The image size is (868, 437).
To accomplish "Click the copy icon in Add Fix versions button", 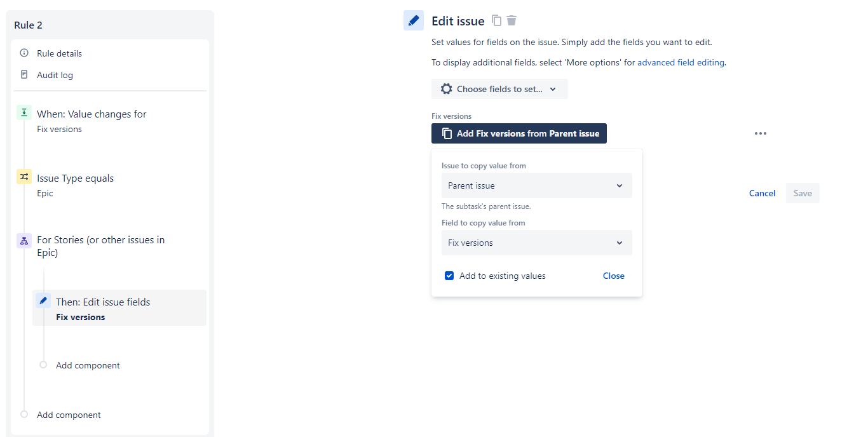I will (x=447, y=133).
